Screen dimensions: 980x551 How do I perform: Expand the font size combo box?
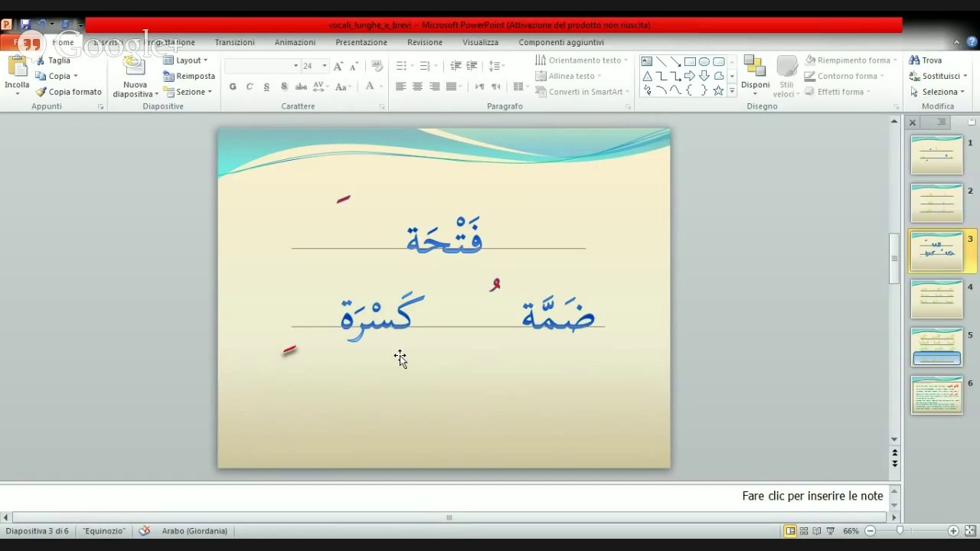coord(324,67)
